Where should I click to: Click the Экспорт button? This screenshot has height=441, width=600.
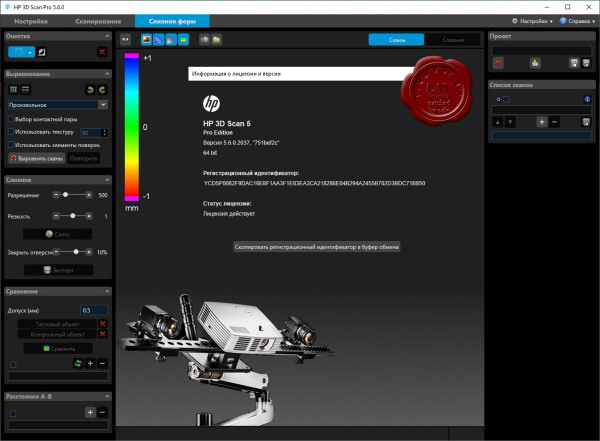point(58,270)
